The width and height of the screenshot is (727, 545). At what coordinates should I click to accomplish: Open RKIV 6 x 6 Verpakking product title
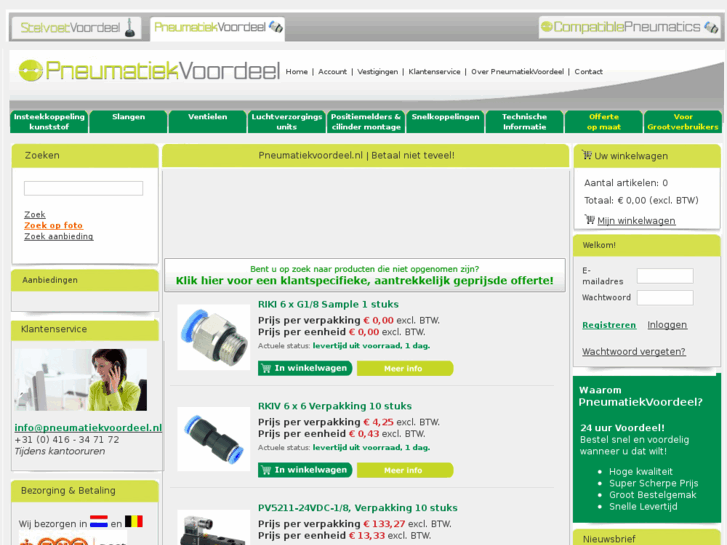335,406
